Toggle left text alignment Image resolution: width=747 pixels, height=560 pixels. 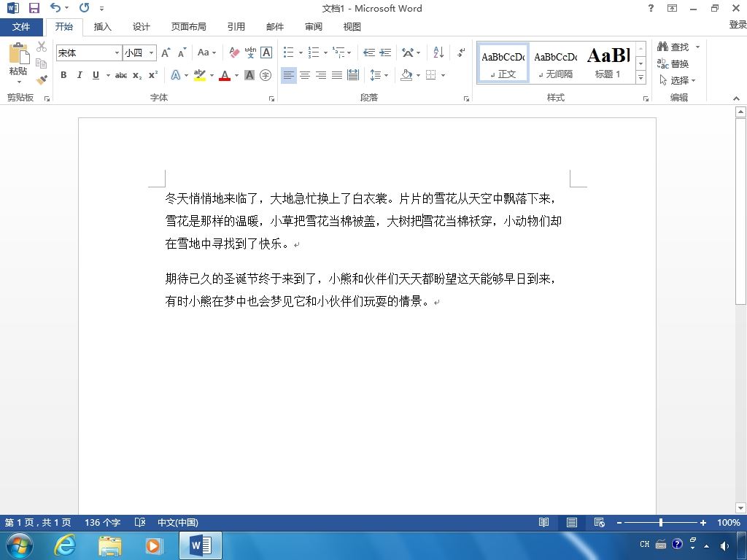point(289,75)
